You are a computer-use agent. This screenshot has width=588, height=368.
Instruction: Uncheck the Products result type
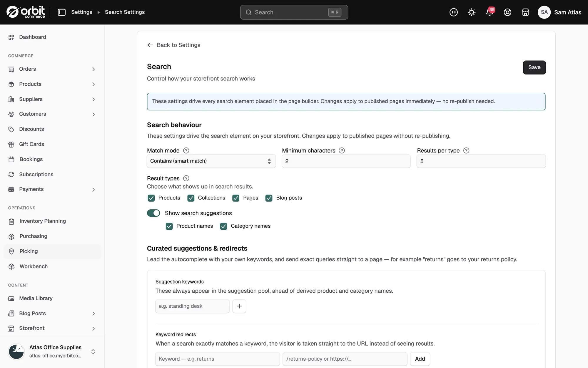[151, 198]
